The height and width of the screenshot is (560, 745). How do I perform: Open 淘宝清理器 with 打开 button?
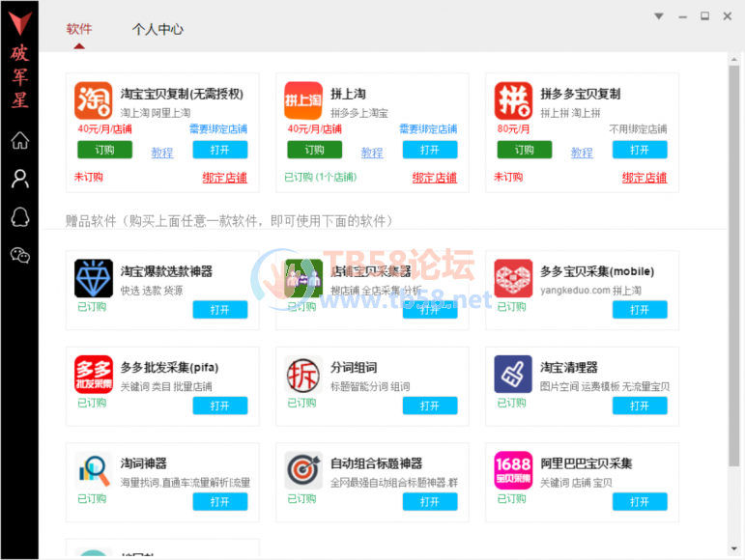coord(640,406)
